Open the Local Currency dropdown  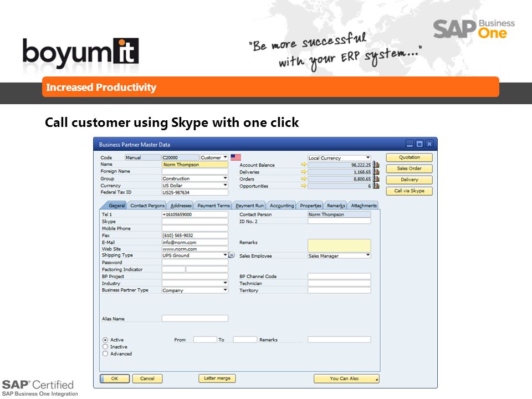pyautogui.click(x=368, y=158)
